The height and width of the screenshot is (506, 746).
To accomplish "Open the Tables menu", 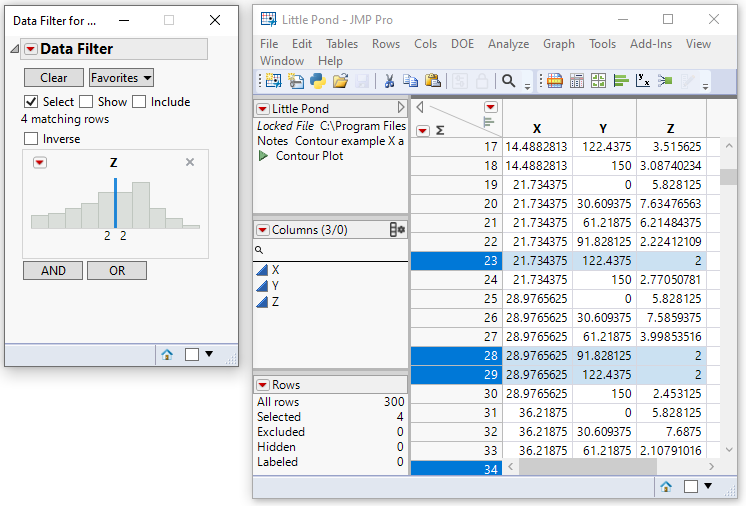I will pos(342,44).
